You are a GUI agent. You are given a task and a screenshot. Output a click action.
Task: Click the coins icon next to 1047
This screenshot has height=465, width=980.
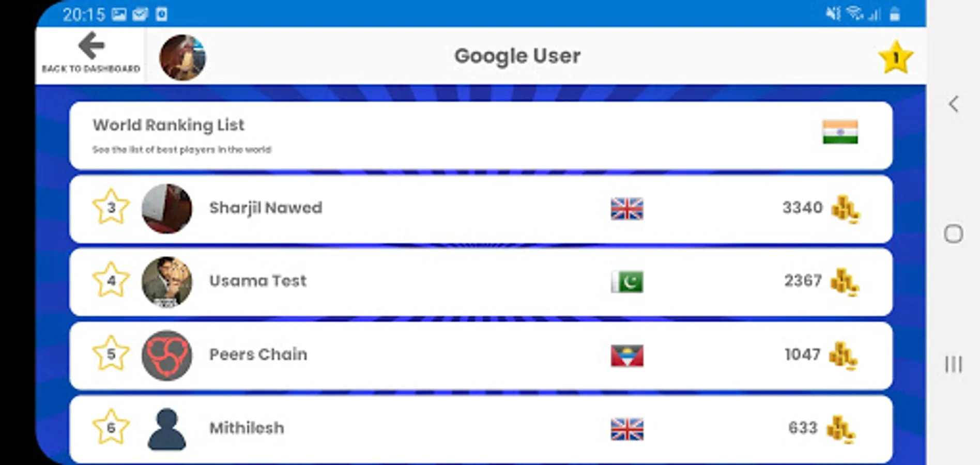[x=843, y=355]
